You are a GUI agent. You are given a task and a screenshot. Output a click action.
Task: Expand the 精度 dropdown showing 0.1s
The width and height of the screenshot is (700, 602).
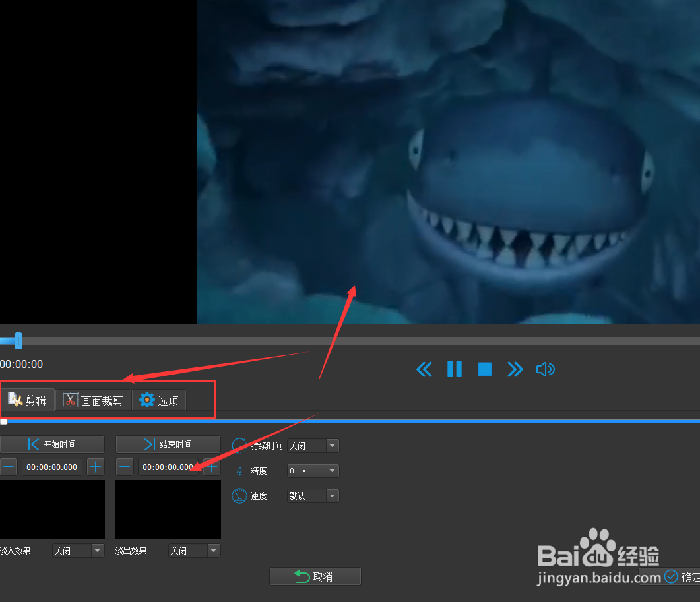(x=313, y=471)
